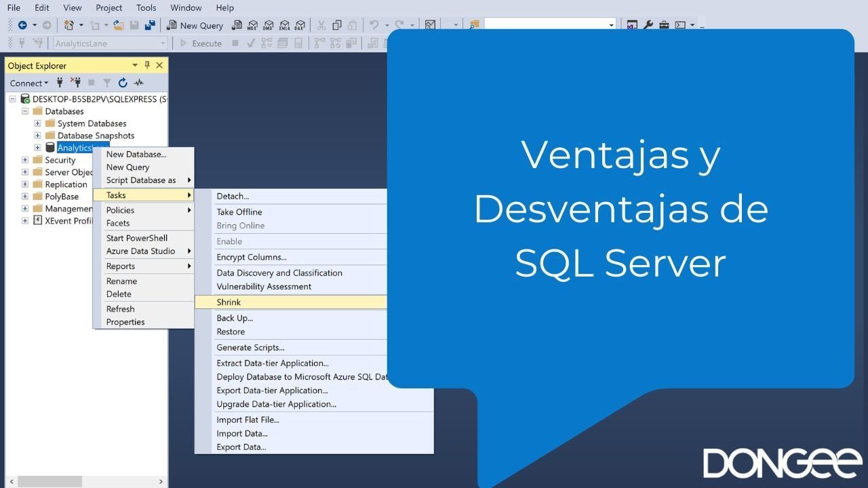Collapse the DESKTOP-B5SB2PV server node
Image resolution: width=868 pixels, height=488 pixels.
13,99
